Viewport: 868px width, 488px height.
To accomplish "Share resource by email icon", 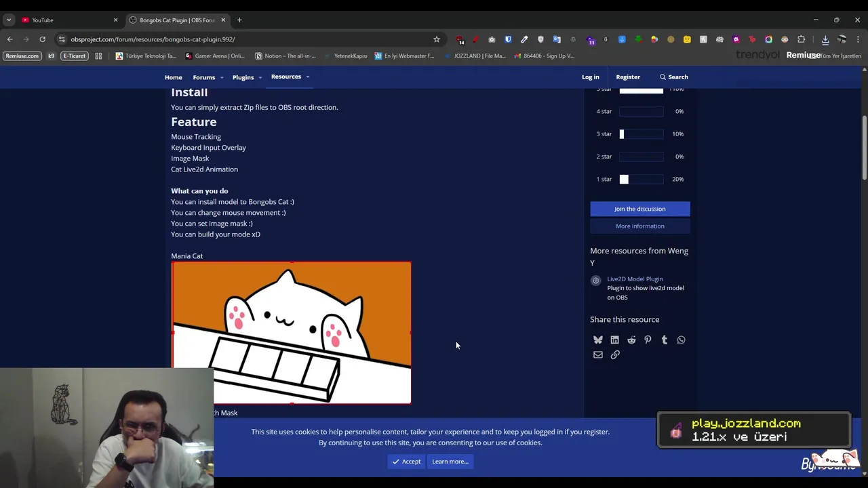I will [x=598, y=354].
